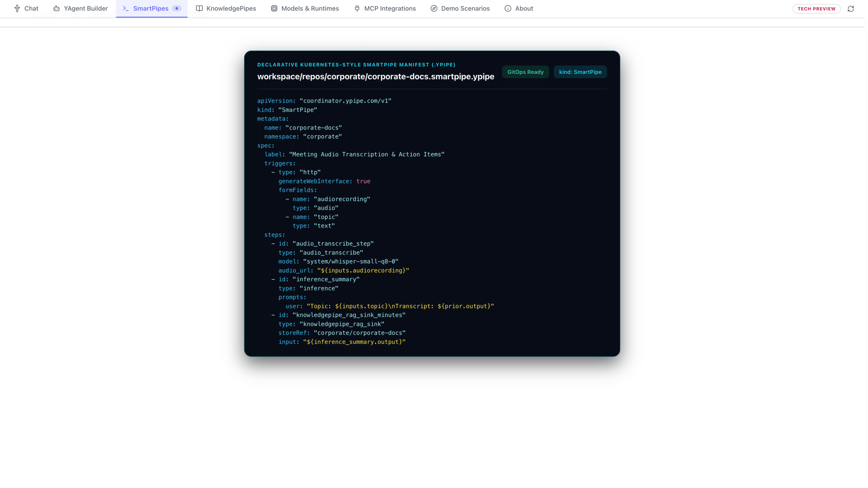Open Demo Scenarios tab
868x488 pixels.
pyautogui.click(x=460, y=8)
